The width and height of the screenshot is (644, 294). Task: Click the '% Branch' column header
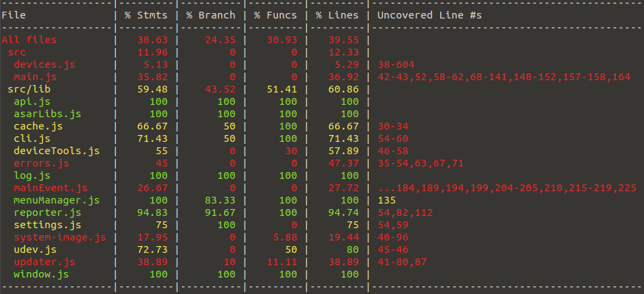tap(211, 15)
